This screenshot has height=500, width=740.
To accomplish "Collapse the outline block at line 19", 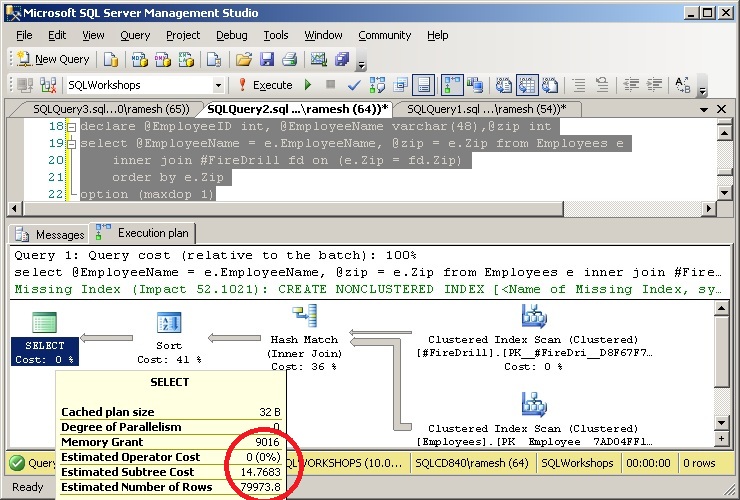I will (x=71, y=144).
